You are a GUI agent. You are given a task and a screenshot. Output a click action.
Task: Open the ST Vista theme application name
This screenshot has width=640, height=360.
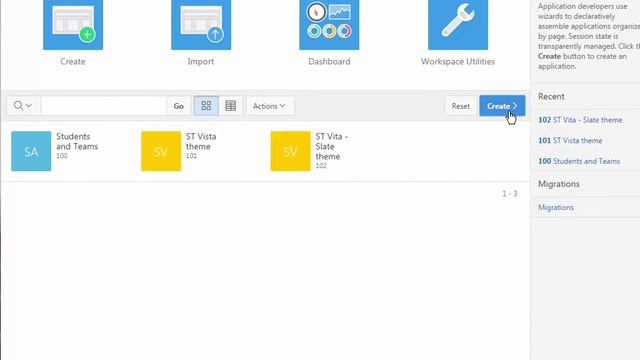pos(201,141)
